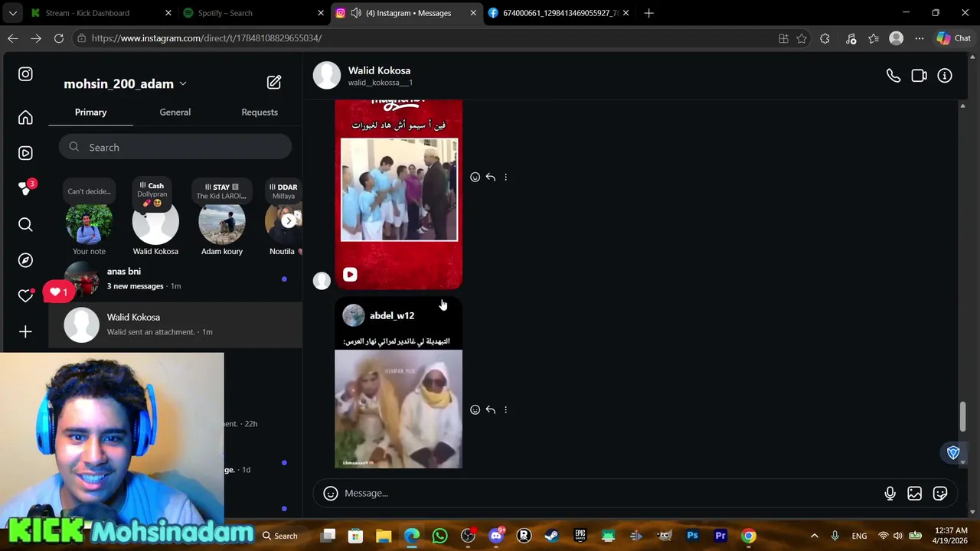
Task: Open Explore compass icon
Action: click(25, 260)
